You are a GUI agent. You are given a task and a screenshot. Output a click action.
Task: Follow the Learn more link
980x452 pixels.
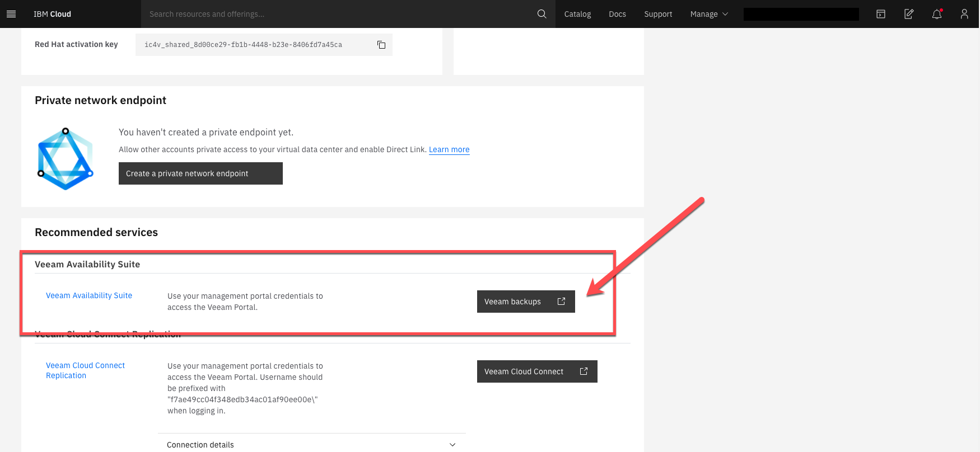click(x=449, y=149)
